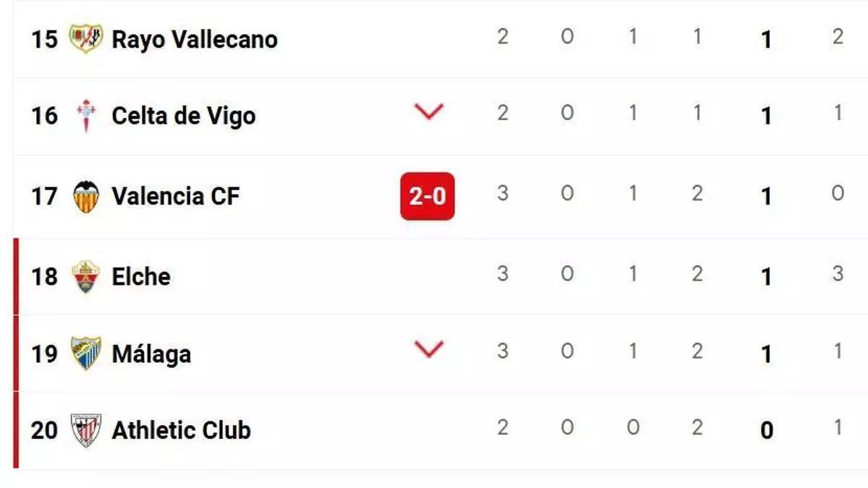This screenshot has height=488, width=868.
Task: Open the Celta de Vigo team link
Action: click(184, 116)
